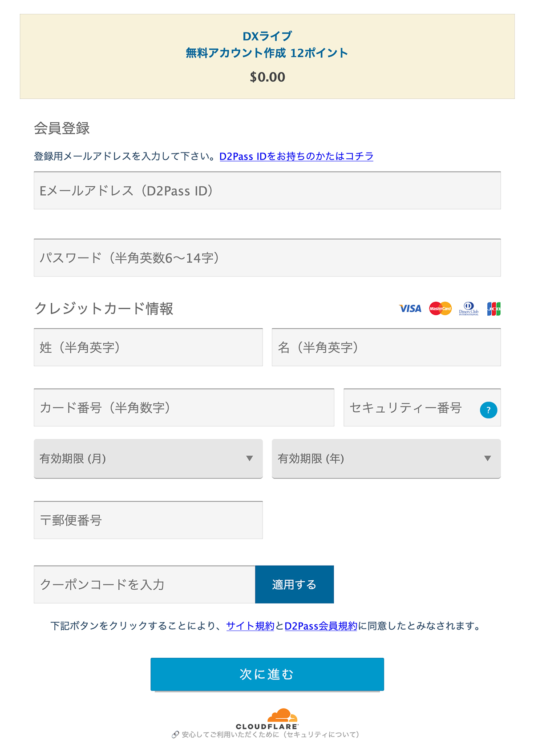Open the サイト規約 terms link
Screen dimensions: 534x756
coord(250,626)
